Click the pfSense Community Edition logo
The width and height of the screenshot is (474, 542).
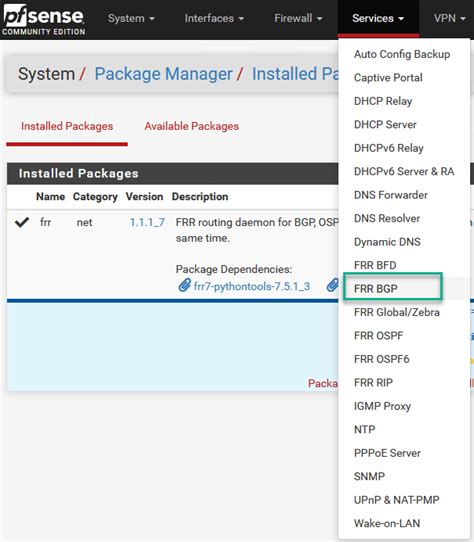pos(44,19)
